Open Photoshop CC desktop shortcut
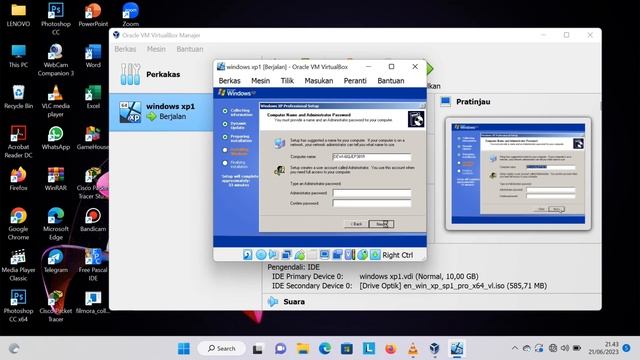The width and height of the screenshot is (640, 360). 56,18
